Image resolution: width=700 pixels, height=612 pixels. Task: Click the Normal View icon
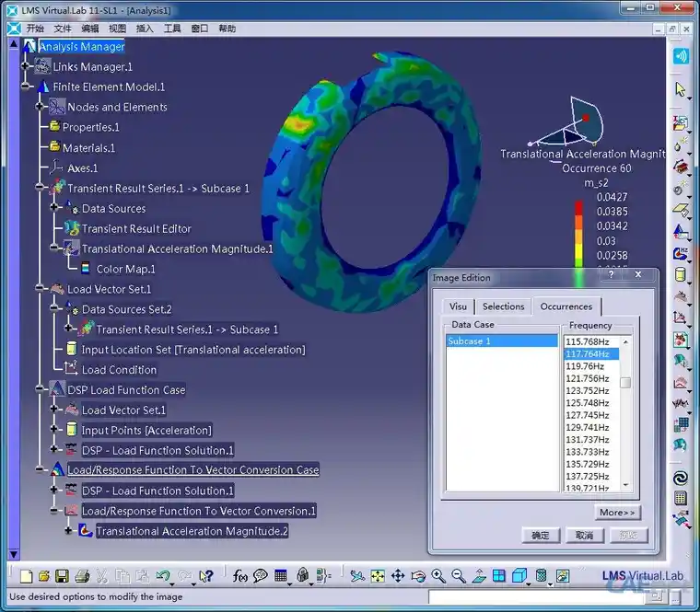pyautogui.click(x=479, y=576)
